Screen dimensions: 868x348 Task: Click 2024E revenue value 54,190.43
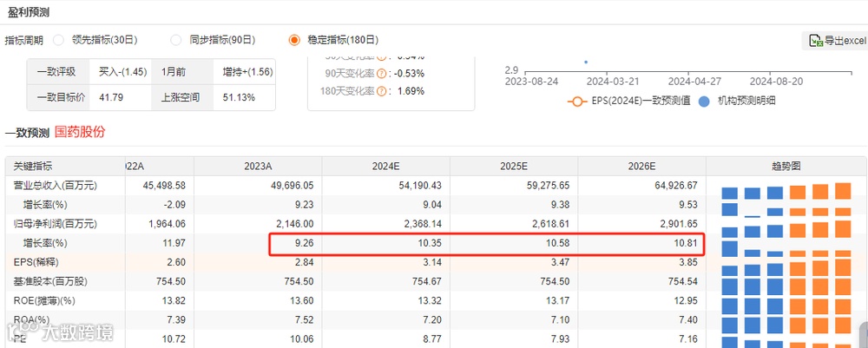(419, 186)
